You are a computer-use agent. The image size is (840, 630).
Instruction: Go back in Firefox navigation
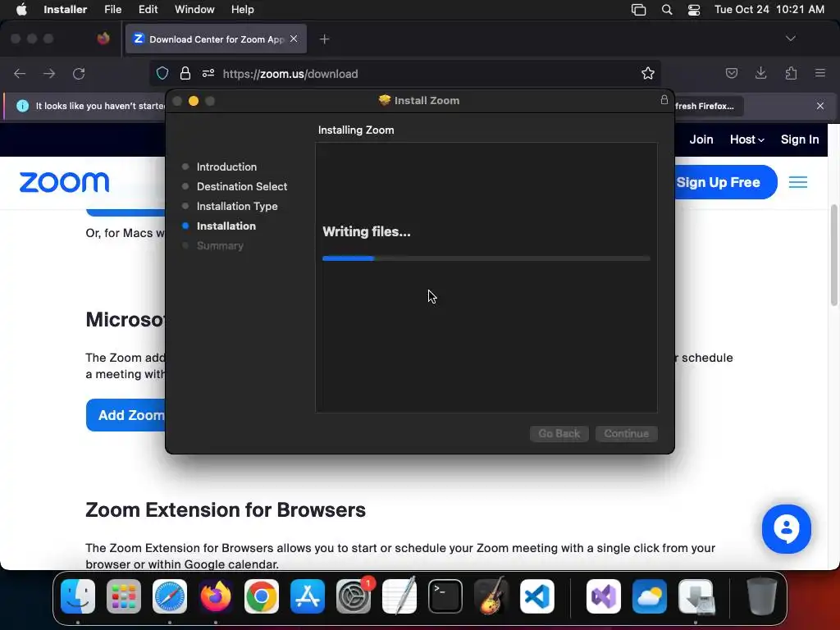tap(20, 74)
